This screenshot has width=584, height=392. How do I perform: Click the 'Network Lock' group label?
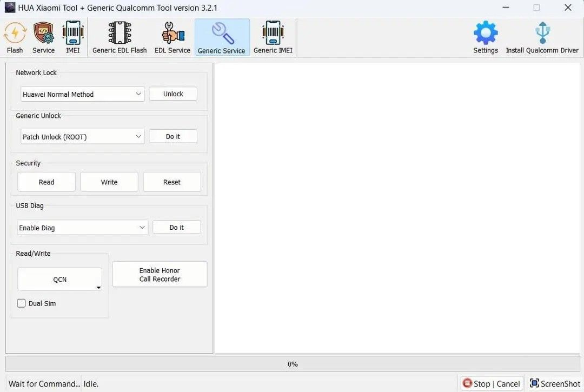tap(36, 72)
